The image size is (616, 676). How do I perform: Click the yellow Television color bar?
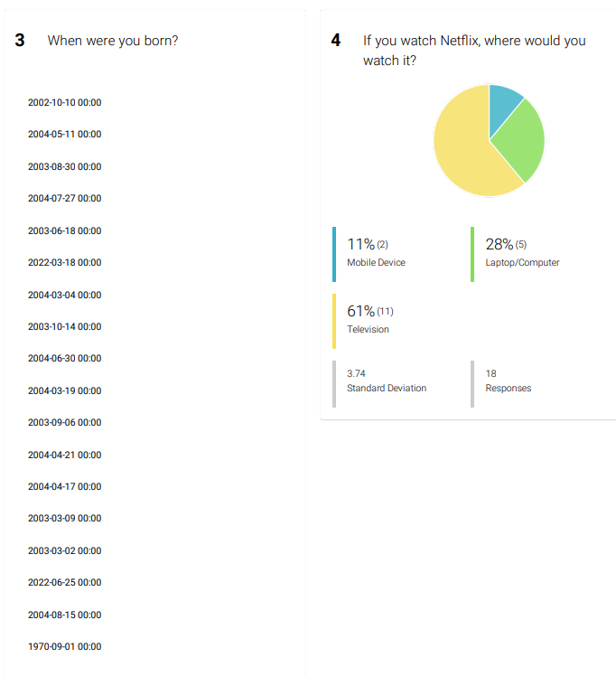(x=334, y=321)
